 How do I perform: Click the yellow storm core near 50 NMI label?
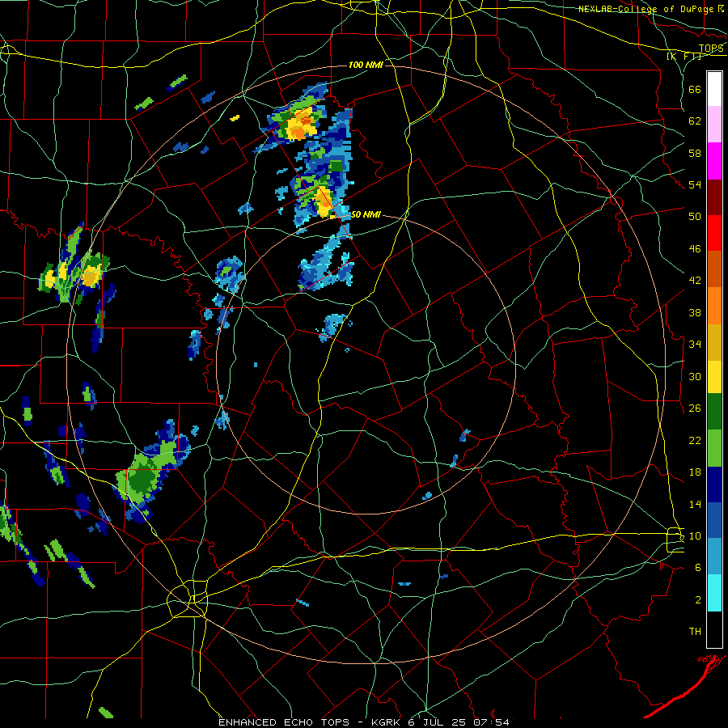(x=324, y=202)
